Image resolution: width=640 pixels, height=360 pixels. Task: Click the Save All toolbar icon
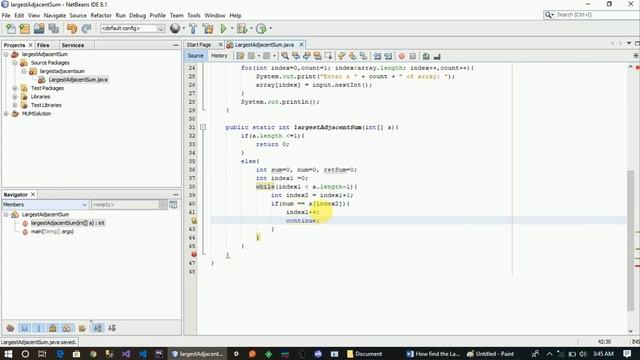(54, 29)
